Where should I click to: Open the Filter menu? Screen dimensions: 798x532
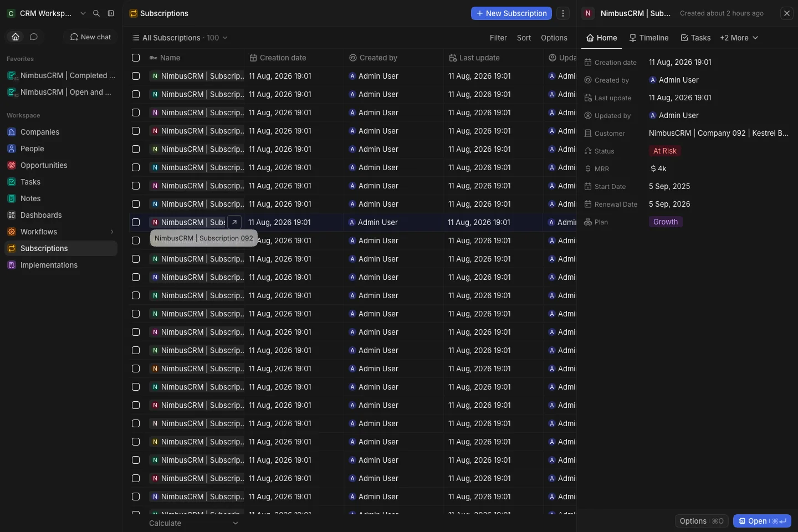tap(498, 38)
